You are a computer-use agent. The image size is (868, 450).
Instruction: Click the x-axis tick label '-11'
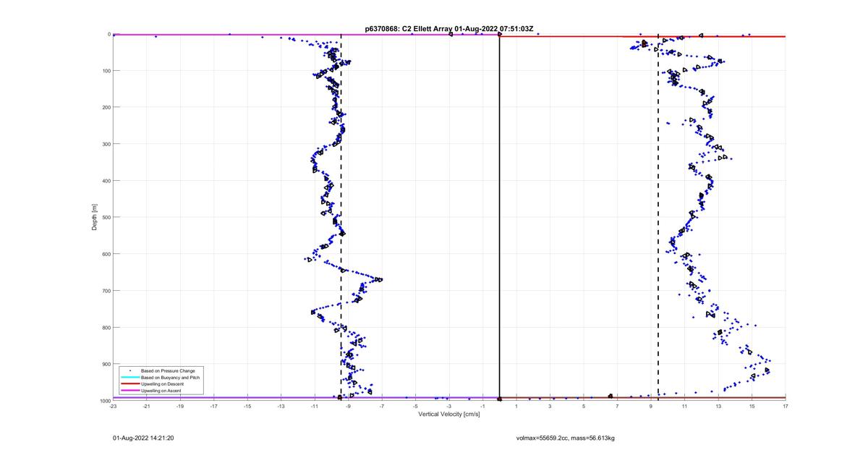point(315,407)
